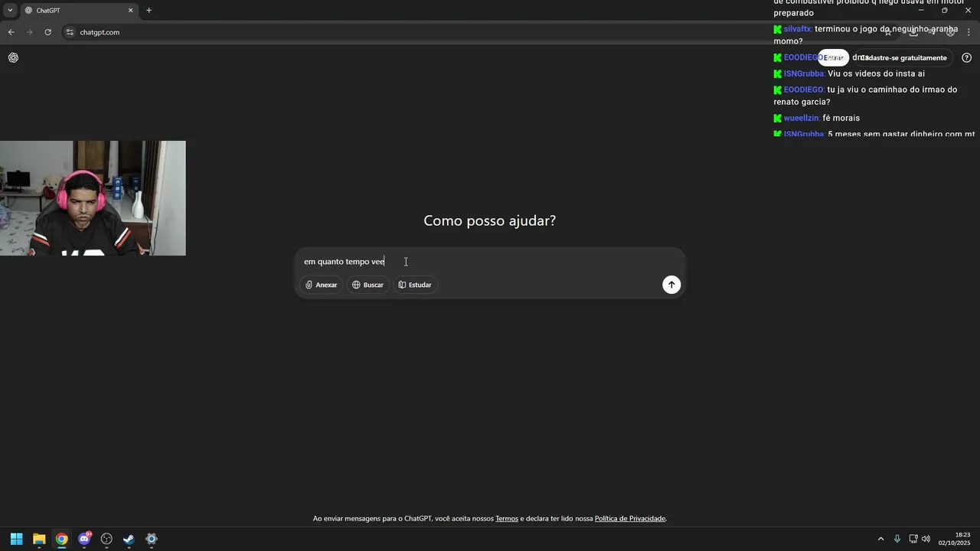Open the Chrome downloads icon
This screenshot has width=980, height=551.
coord(913,32)
